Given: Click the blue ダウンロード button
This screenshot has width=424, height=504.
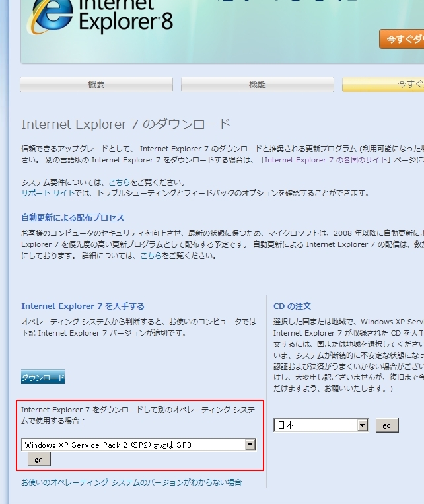Looking at the screenshot, I should tap(43, 377).
